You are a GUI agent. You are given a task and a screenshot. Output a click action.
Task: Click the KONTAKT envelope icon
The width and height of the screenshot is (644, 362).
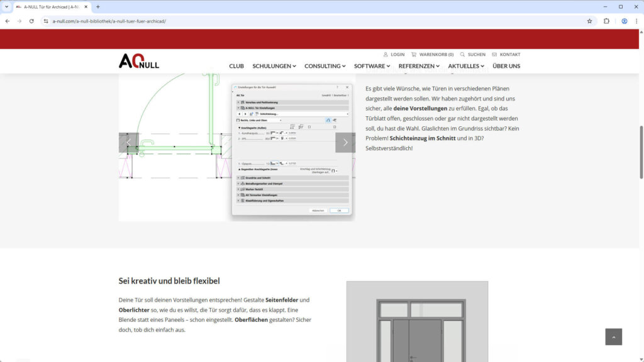494,54
